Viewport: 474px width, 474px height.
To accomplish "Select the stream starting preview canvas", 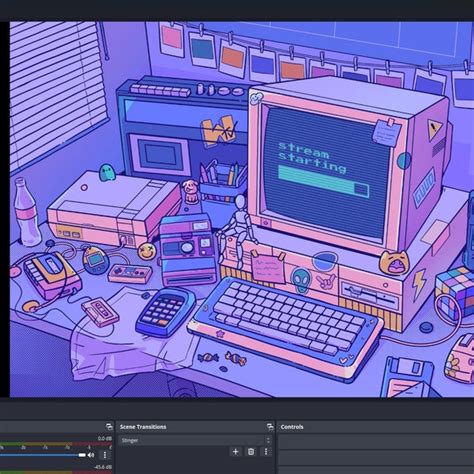I will click(242, 209).
